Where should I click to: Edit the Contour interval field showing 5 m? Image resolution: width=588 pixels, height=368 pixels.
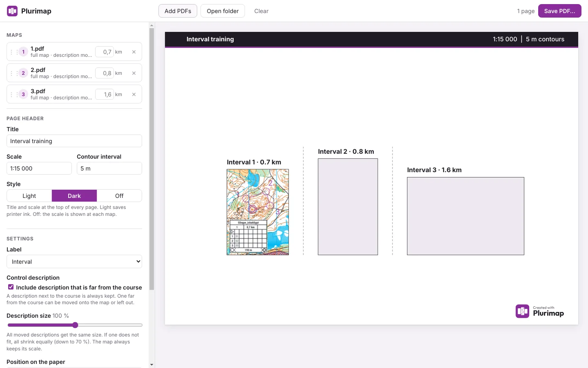tap(109, 168)
